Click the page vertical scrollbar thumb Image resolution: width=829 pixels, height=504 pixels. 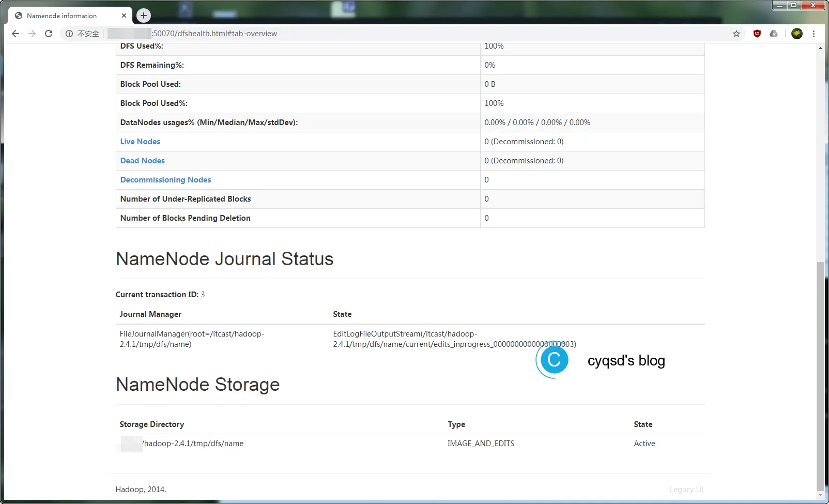[x=820, y=376]
